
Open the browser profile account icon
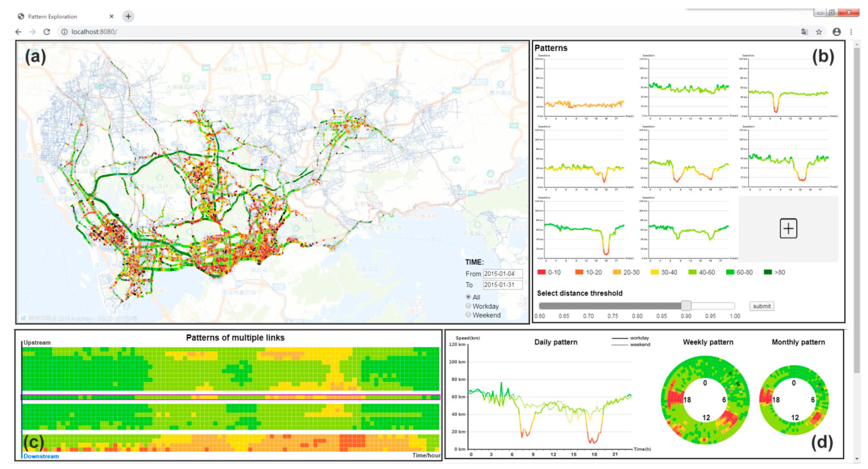tap(836, 32)
